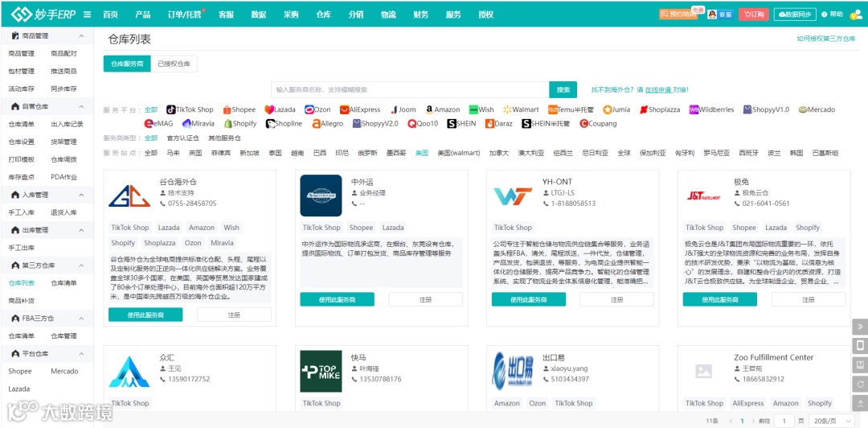Click the 搜索 button
The width and height of the screenshot is (868, 428).
point(563,90)
